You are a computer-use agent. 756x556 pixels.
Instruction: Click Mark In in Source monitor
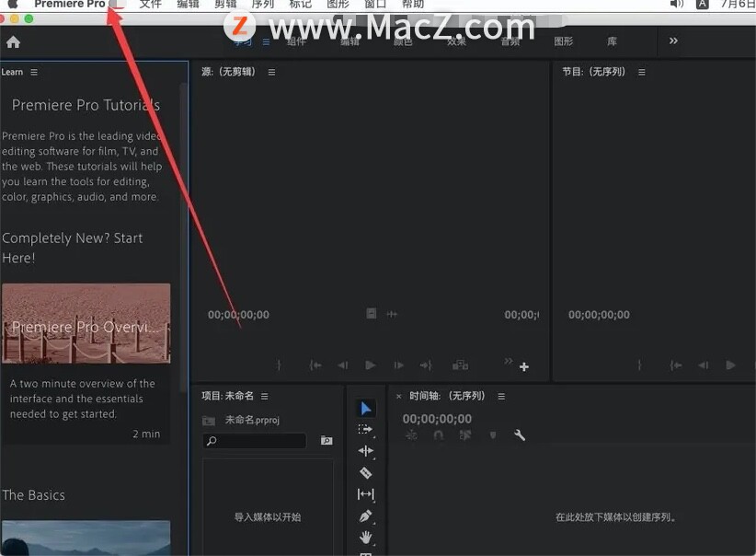tap(279, 365)
